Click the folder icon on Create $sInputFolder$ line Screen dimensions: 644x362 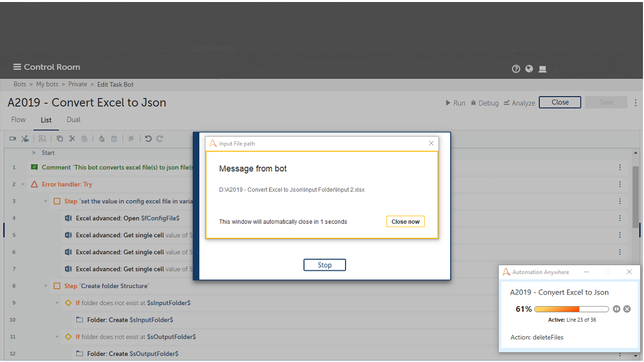point(79,320)
